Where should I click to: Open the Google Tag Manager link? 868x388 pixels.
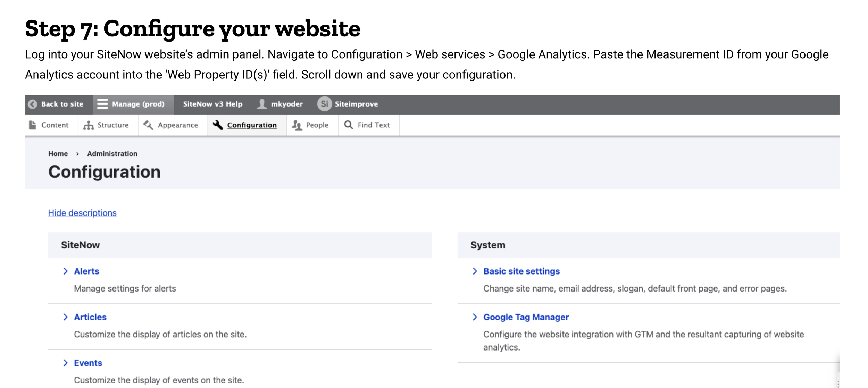click(526, 317)
